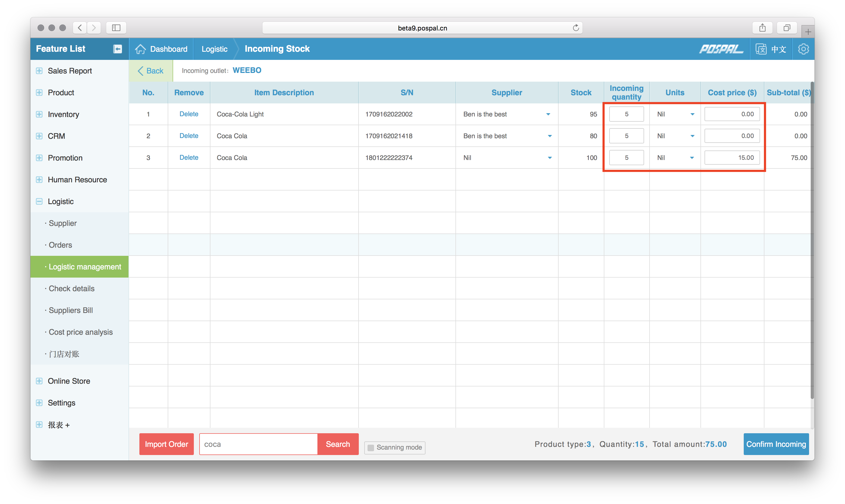845x504 pixels.
Task: Click the coca search input field
Action: point(258,444)
